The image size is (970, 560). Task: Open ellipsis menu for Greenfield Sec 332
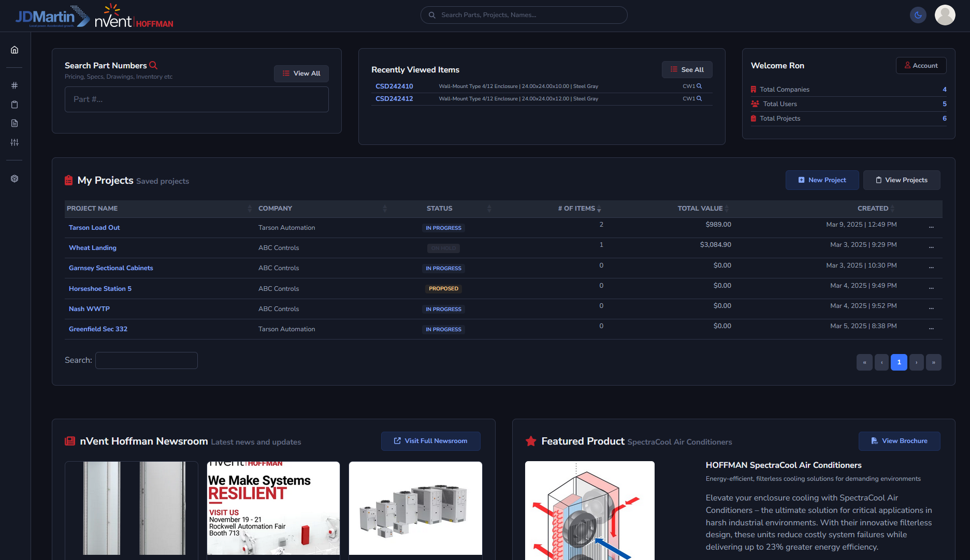(931, 329)
